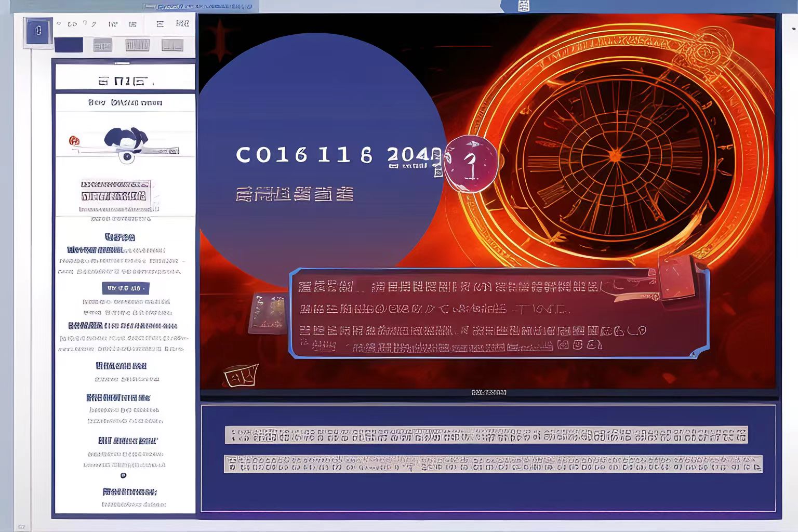798x532 pixels.
Task: Click the red stamp icon on dialog box corner
Action: coord(677,277)
